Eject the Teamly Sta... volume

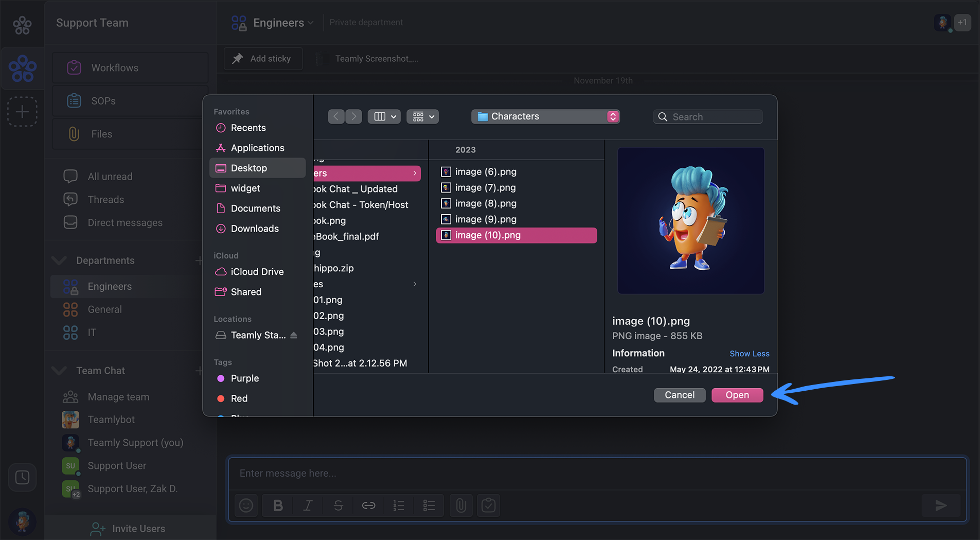click(x=294, y=335)
